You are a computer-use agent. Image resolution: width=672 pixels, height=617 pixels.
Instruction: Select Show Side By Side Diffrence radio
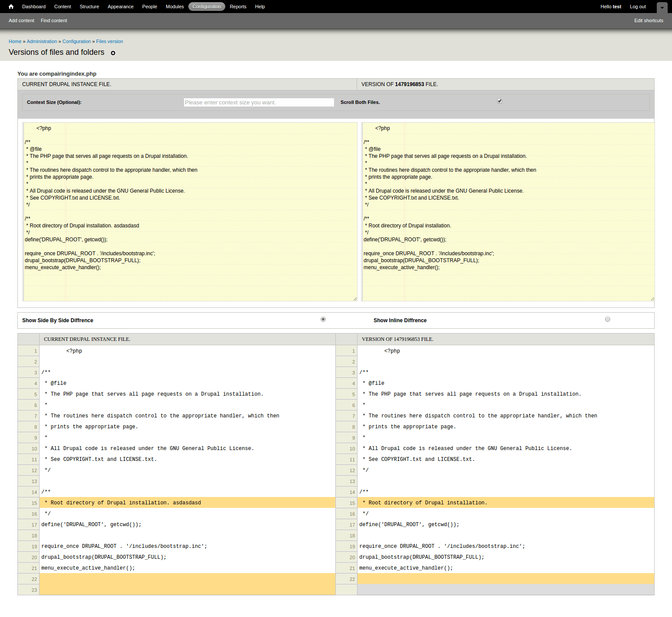pos(323,319)
